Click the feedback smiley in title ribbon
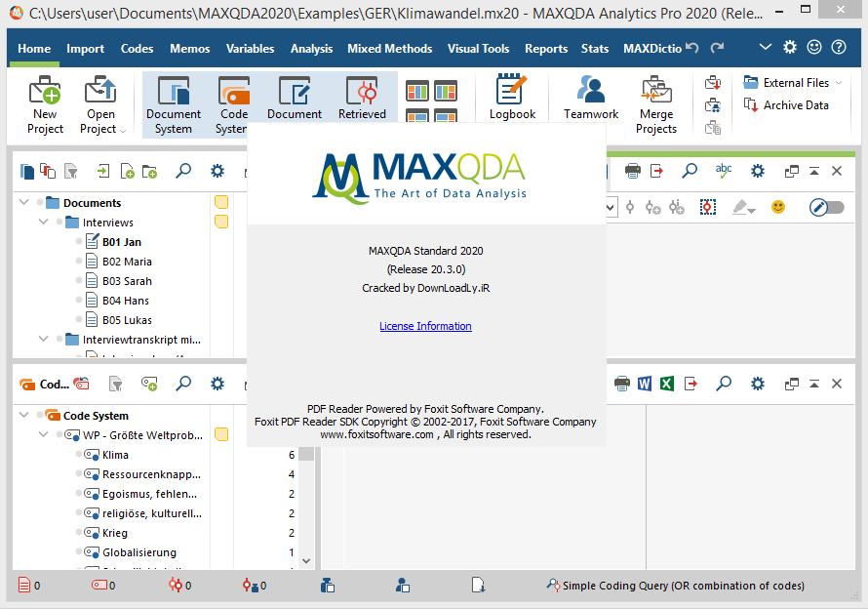This screenshot has width=868, height=609. [x=814, y=47]
